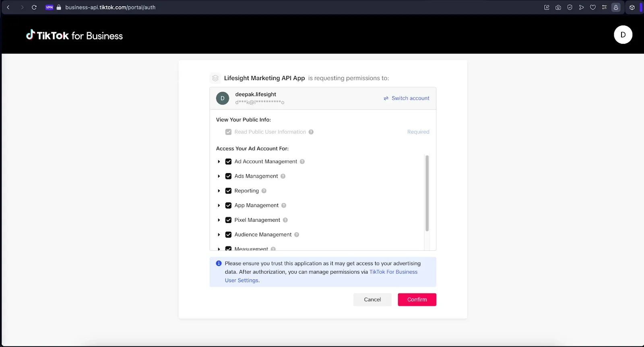Click View Your Public Info heading
The image size is (644, 347).
point(244,120)
